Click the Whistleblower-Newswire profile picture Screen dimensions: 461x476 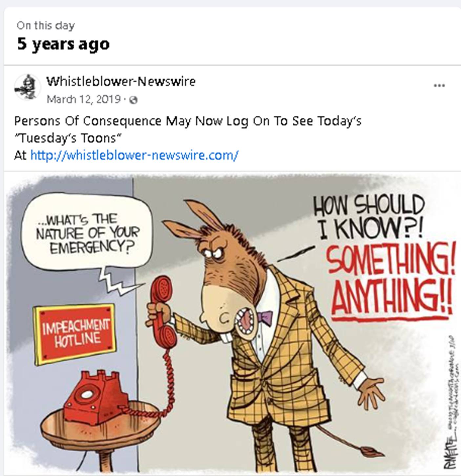[x=27, y=87]
